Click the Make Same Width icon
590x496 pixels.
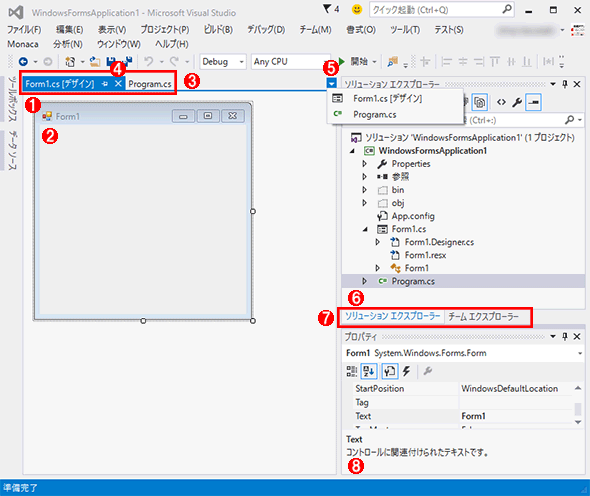click(x=548, y=62)
